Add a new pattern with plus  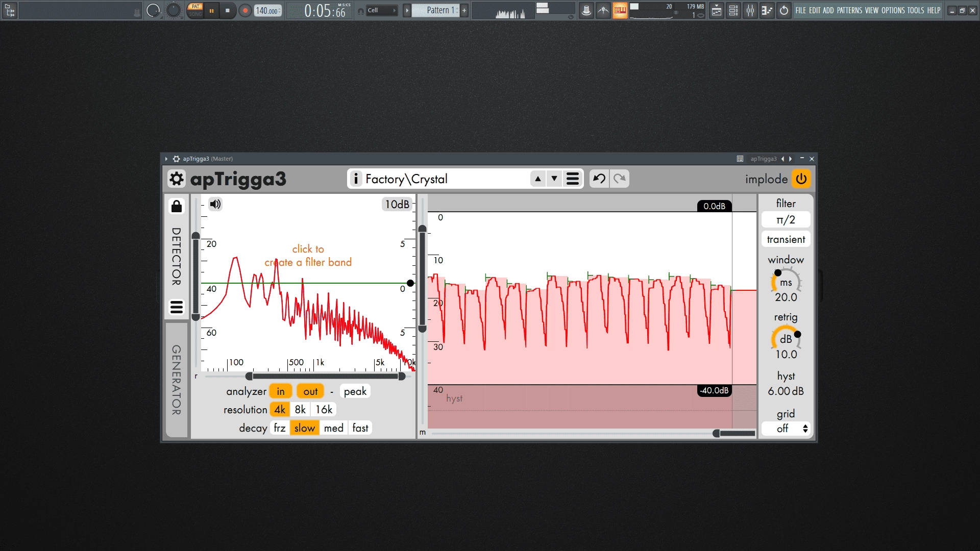coord(464,10)
